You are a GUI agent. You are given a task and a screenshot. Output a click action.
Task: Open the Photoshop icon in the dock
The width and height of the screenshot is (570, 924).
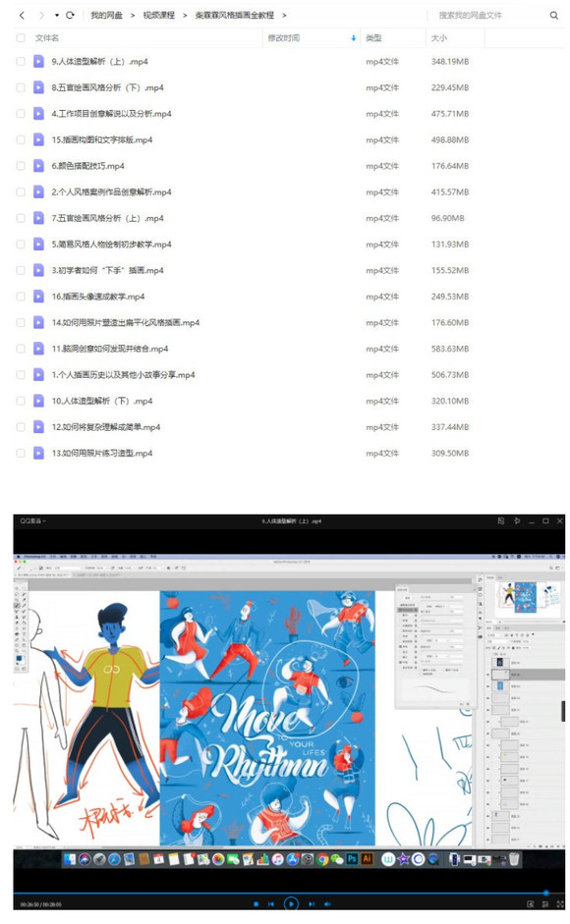(x=352, y=859)
